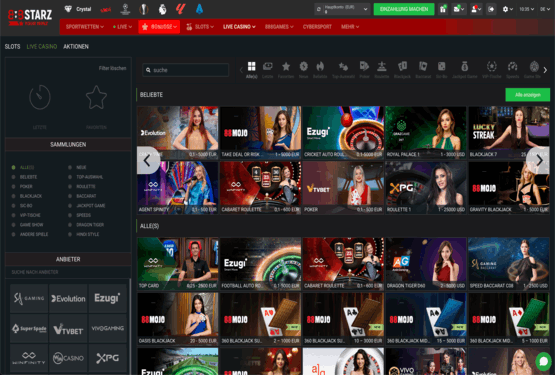Click the gift box bonus icon
The width and height of the screenshot is (555, 375).
click(x=443, y=9)
